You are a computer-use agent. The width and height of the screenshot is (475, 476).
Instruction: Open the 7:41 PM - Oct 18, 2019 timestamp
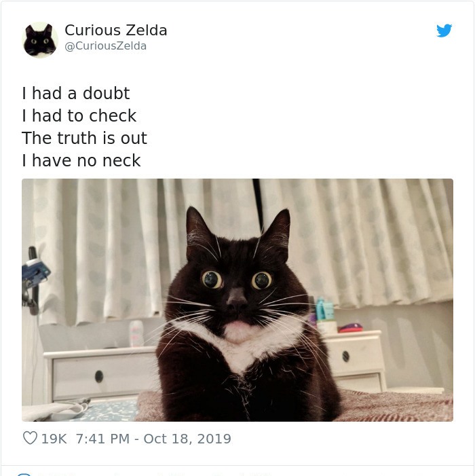tap(153, 439)
